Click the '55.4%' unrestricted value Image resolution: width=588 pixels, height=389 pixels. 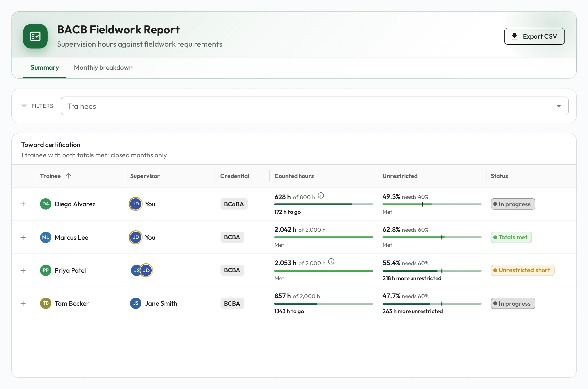coord(391,263)
